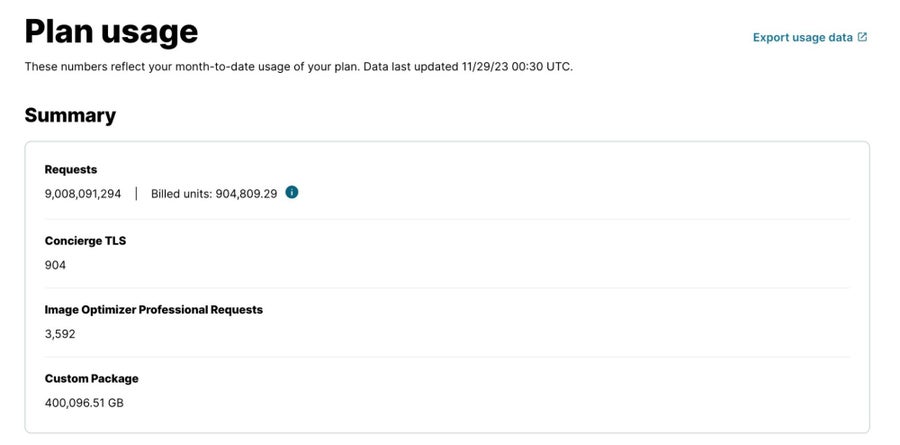Select the Summary section heading

[x=70, y=115]
